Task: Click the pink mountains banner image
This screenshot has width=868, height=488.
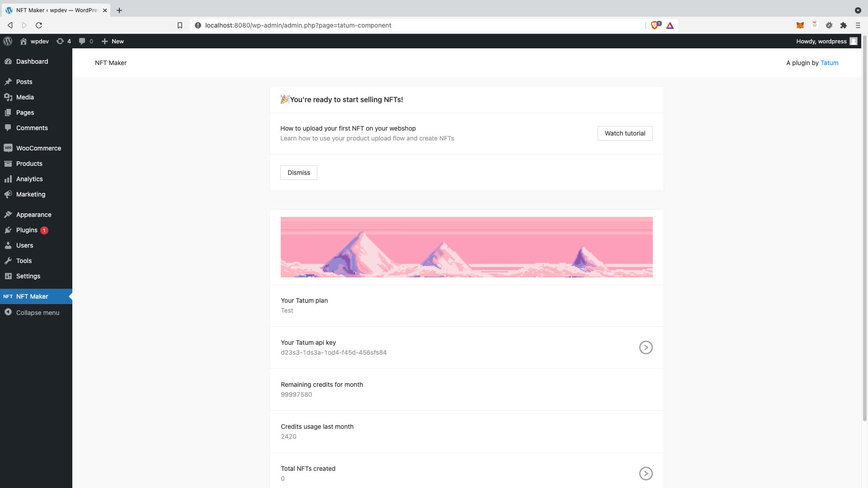Action: (x=467, y=247)
